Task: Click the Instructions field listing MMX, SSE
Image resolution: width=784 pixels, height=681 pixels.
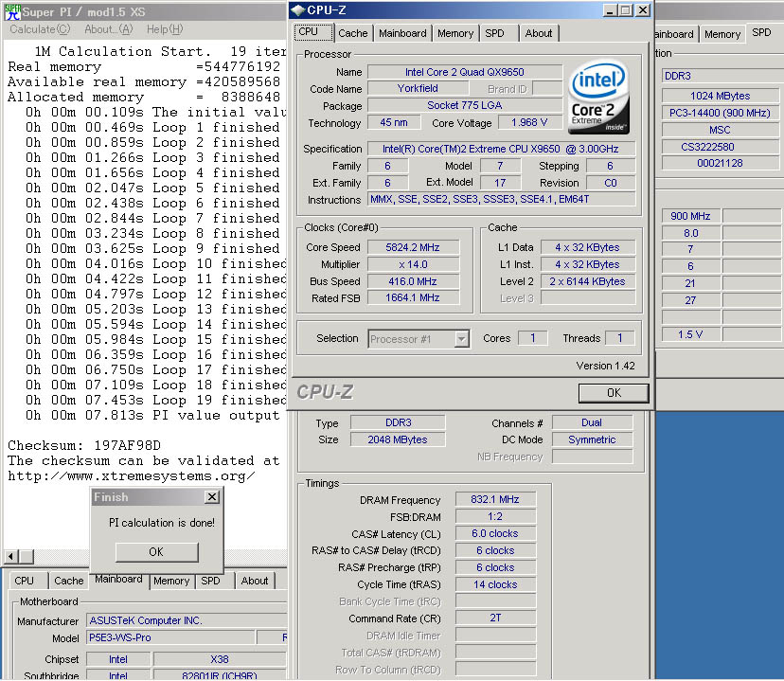Action: click(502, 200)
